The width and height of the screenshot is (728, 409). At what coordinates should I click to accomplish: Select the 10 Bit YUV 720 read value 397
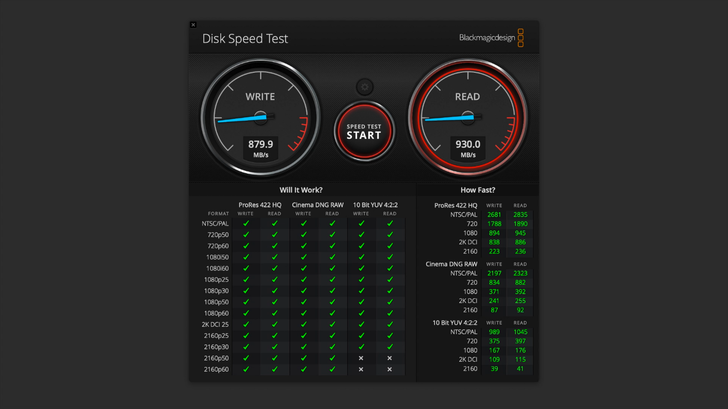pos(520,341)
